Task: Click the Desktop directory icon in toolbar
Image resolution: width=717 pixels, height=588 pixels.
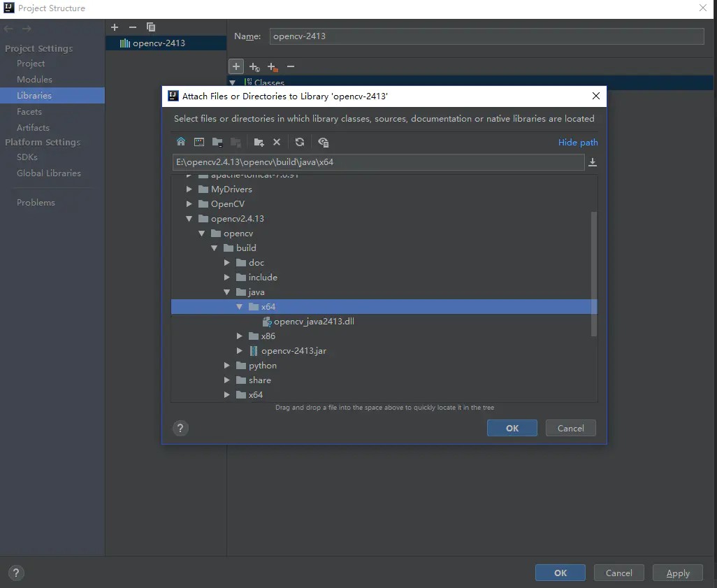Action: pyautogui.click(x=199, y=142)
